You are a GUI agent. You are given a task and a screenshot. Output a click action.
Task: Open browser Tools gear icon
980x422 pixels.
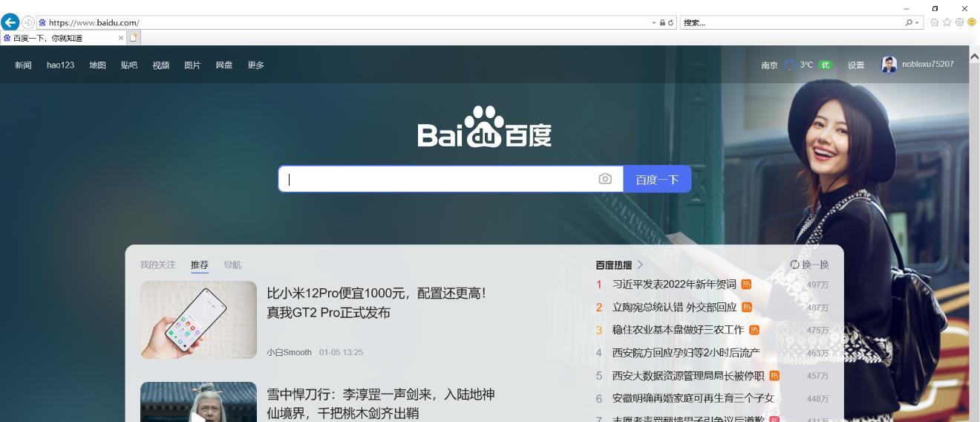[959, 22]
